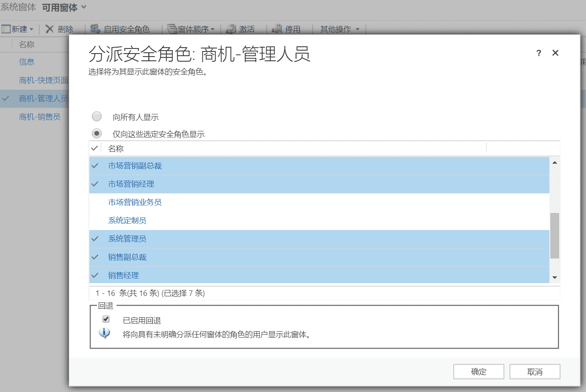
Task: Open the 销售副总裁 role link
Action: (x=127, y=257)
